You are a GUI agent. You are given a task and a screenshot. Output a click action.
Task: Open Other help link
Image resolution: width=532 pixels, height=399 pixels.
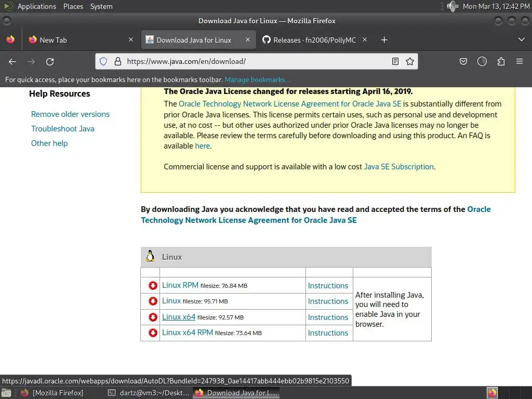point(49,143)
